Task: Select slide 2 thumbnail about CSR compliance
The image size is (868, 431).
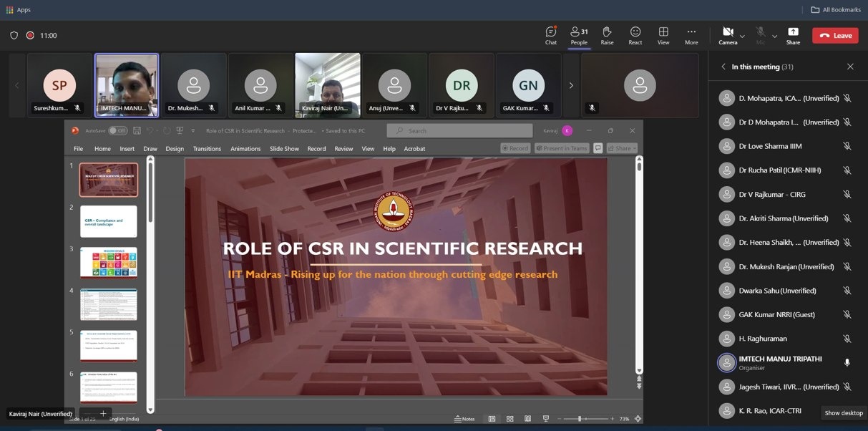Action: pyautogui.click(x=109, y=221)
